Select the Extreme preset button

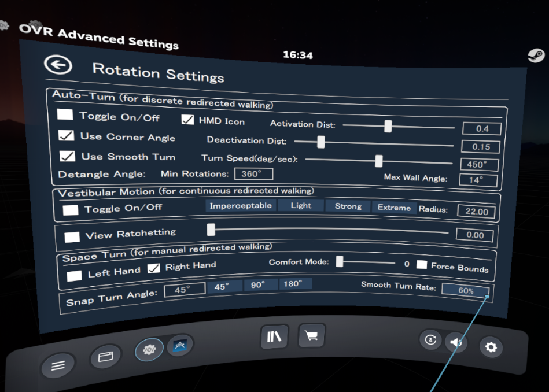(x=394, y=208)
